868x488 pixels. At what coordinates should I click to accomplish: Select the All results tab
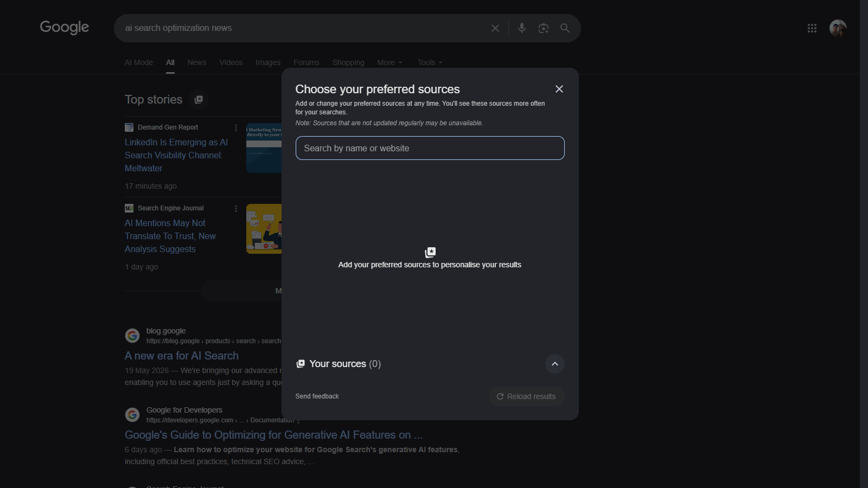tap(170, 62)
